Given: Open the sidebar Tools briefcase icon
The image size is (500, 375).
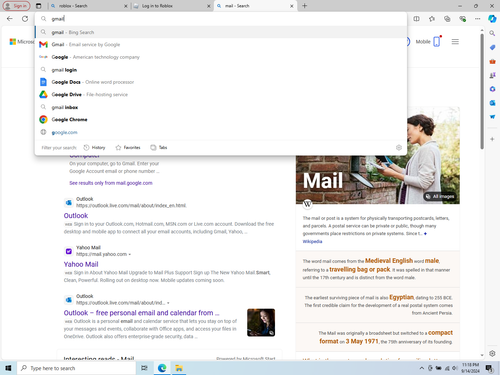Looking at the screenshot, I should pos(492,61).
